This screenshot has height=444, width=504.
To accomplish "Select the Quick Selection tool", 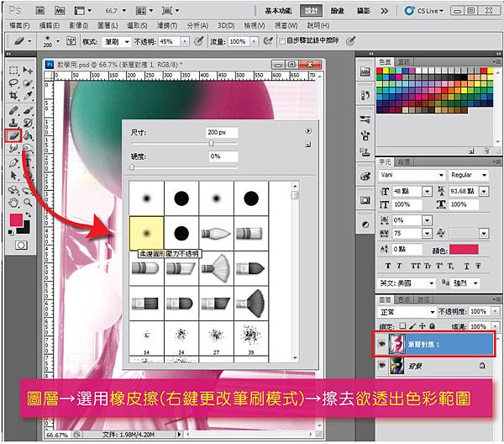I will [28, 83].
